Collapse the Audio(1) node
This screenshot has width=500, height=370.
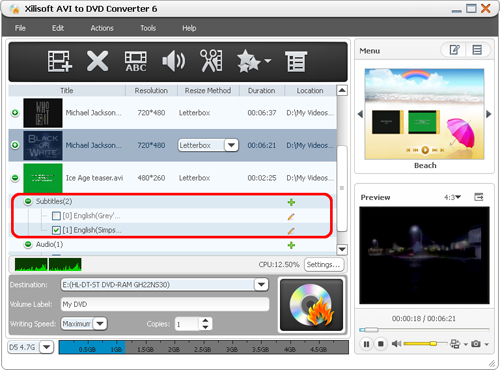(28, 244)
